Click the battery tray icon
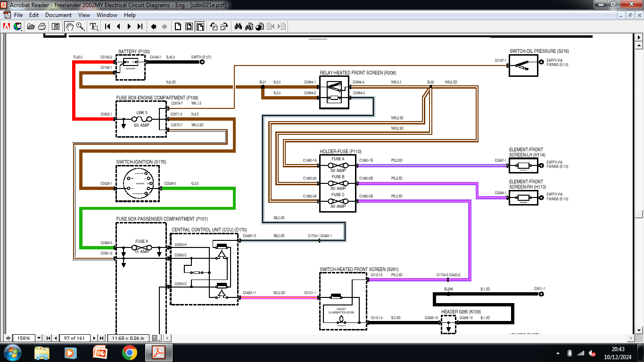The height and width of the screenshot is (362, 644). [x=570, y=353]
